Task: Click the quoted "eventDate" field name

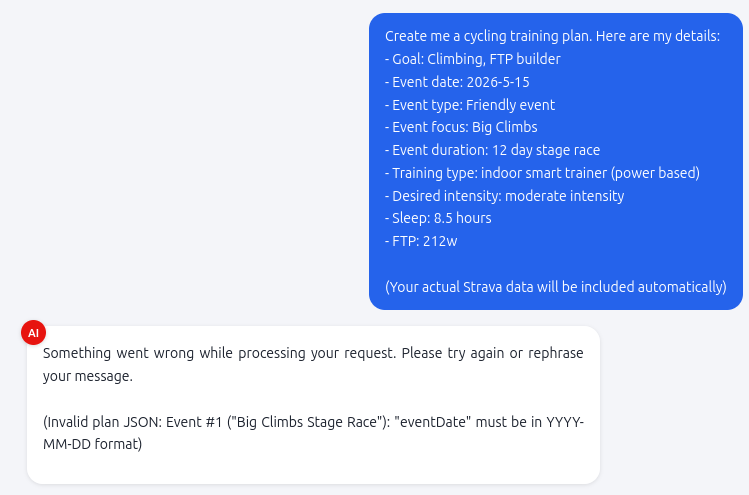Action: [432, 422]
